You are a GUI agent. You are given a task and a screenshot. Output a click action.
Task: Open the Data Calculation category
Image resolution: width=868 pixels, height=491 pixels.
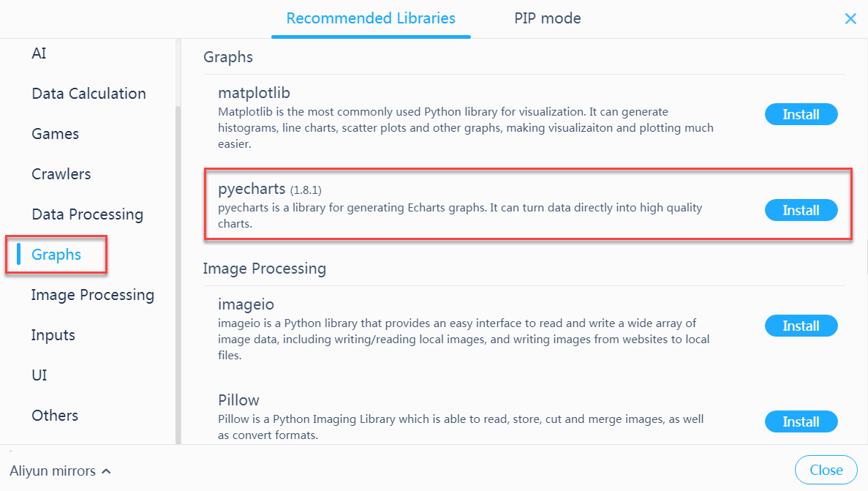click(x=88, y=94)
